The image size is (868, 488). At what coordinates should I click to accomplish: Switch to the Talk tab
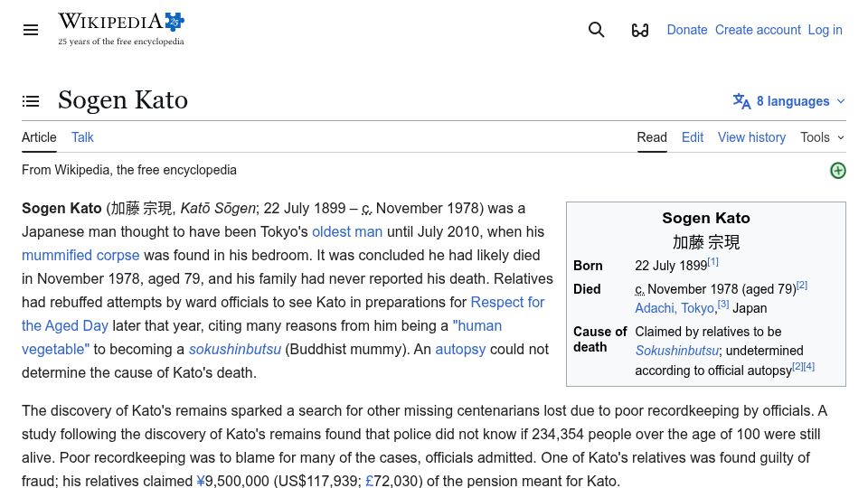82,137
